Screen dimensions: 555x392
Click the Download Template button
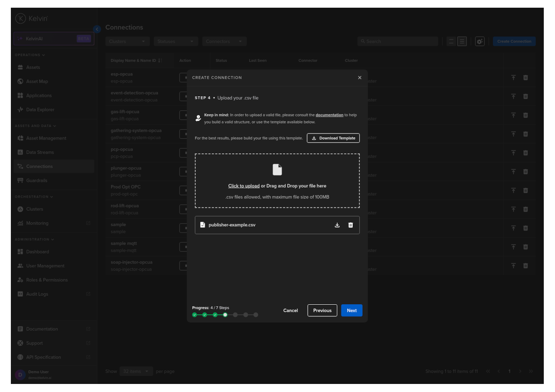pos(333,138)
